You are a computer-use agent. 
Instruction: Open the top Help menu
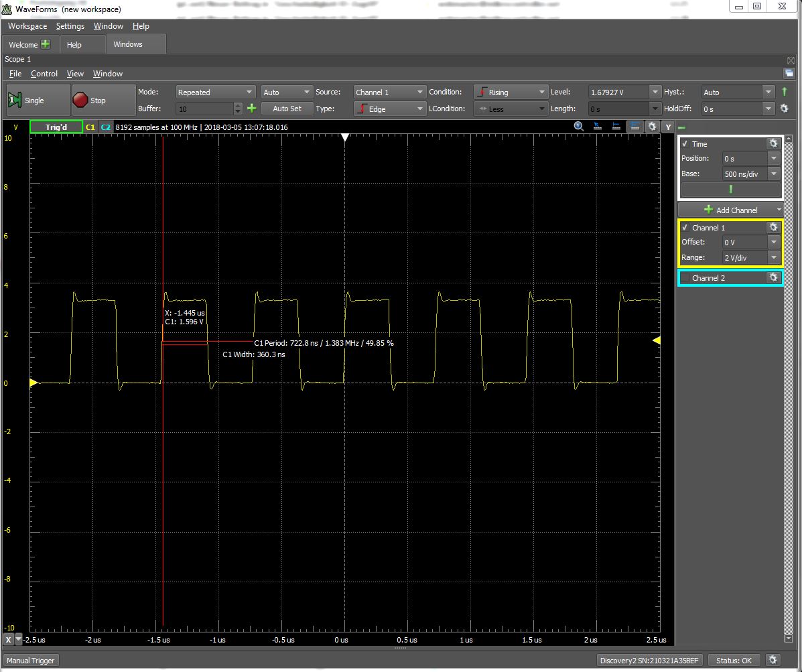141,26
